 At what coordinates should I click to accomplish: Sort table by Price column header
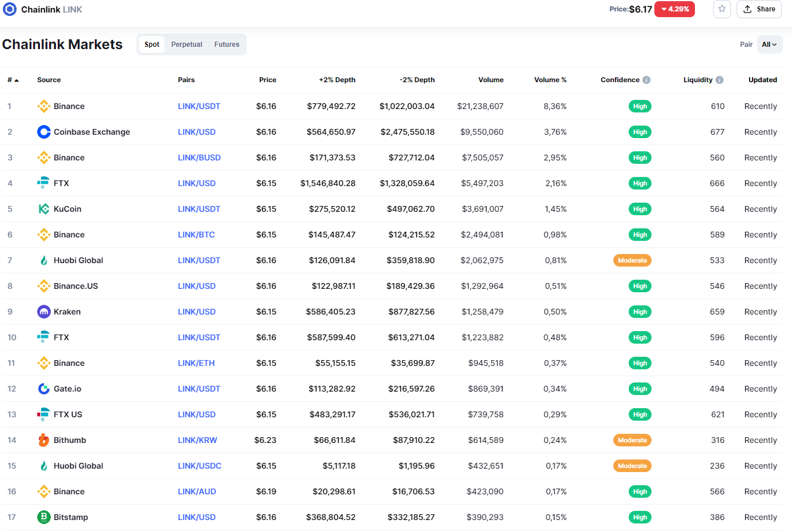pyautogui.click(x=268, y=80)
